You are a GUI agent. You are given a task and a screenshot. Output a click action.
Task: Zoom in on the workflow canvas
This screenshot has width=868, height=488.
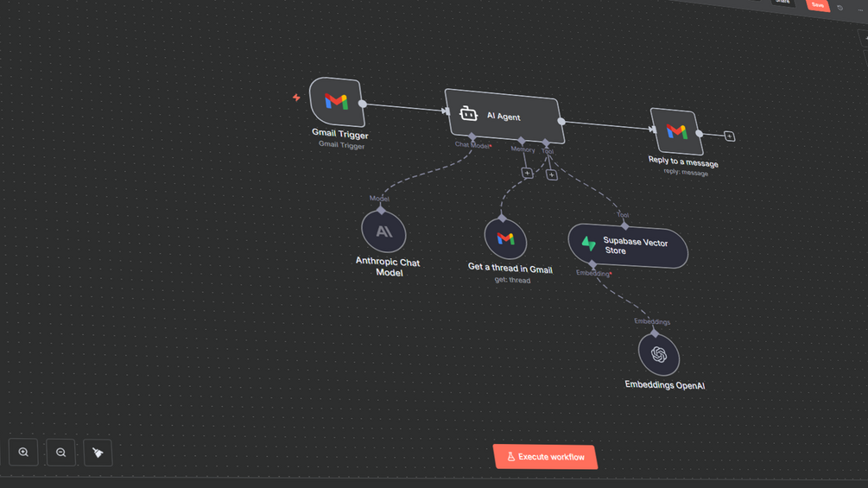[x=23, y=452]
